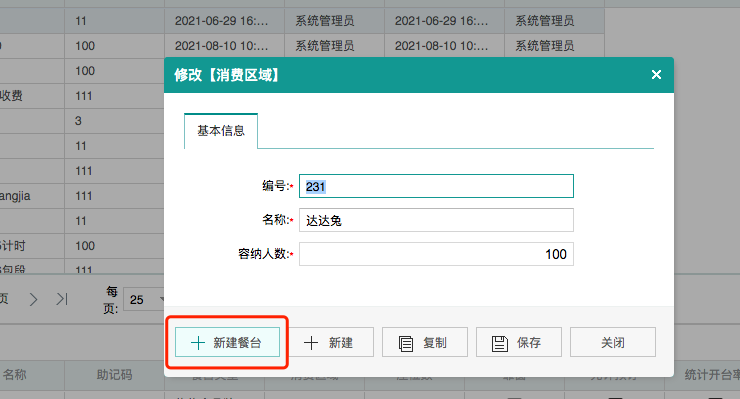The width and height of the screenshot is (740, 399).
Task: Open the per-page 25 dropdown
Action: pyautogui.click(x=144, y=299)
